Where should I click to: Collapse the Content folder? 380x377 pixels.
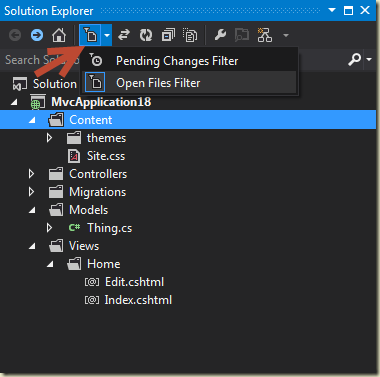click(32, 120)
